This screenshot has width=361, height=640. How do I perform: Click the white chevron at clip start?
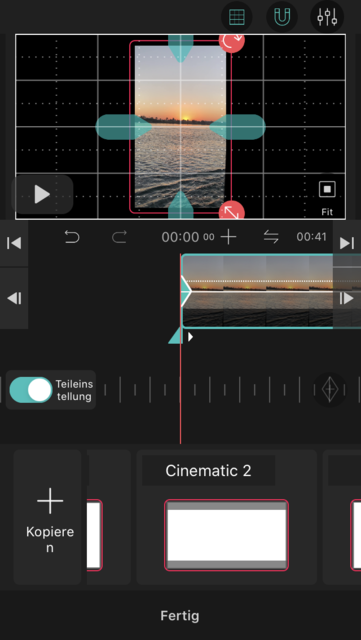click(186, 291)
